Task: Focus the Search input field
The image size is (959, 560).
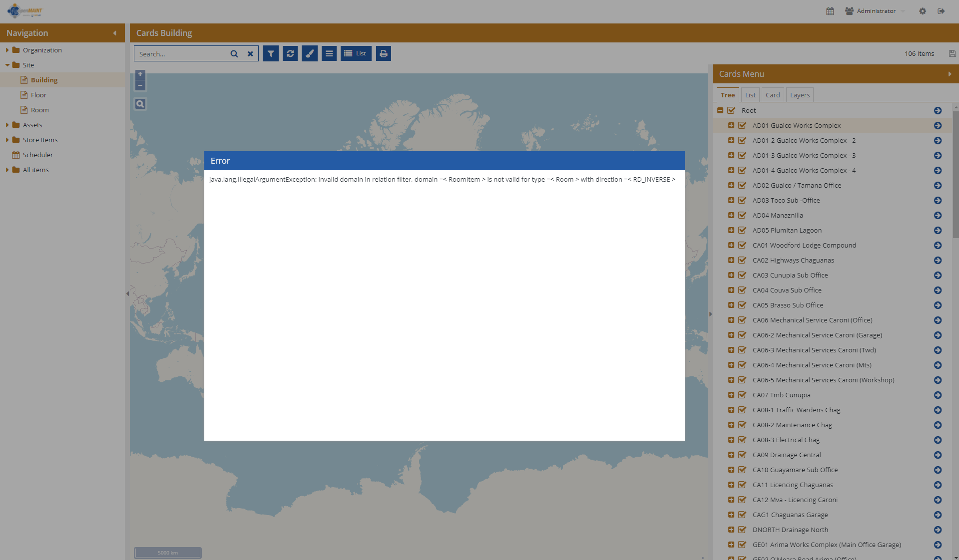Action: click(182, 54)
